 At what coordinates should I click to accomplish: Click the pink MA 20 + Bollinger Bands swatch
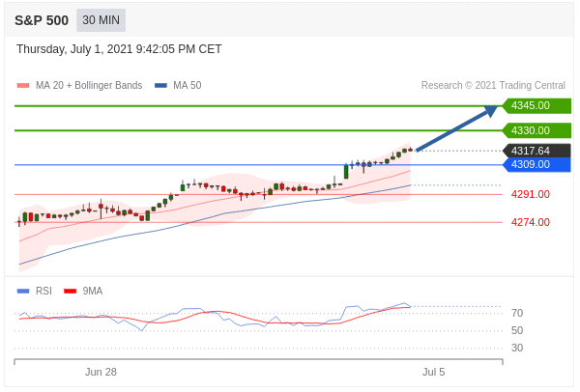click(x=23, y=86)
